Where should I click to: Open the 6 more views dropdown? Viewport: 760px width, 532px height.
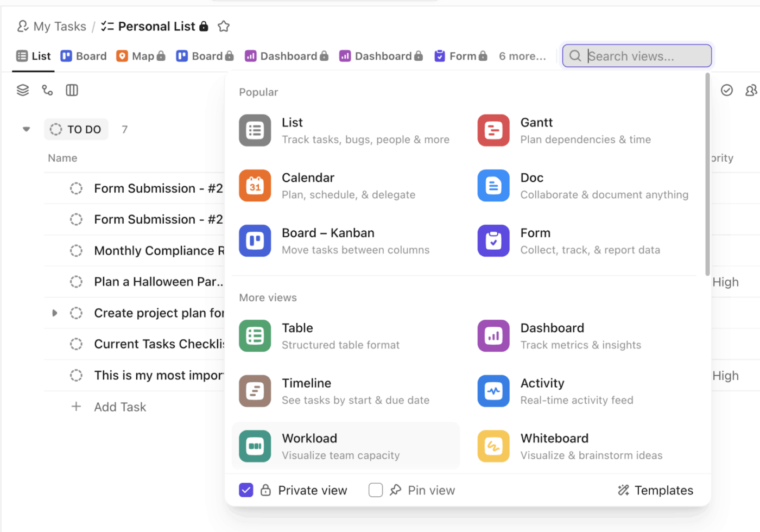[522, 55]
